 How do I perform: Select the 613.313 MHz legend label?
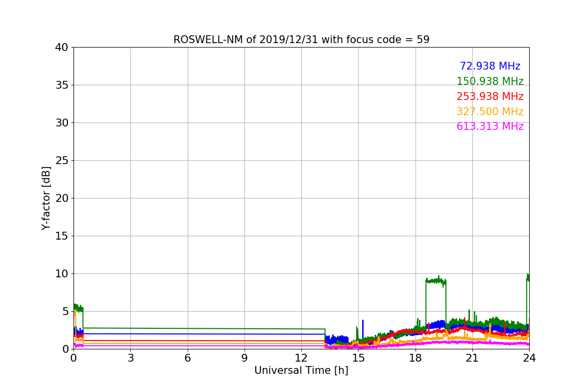point(490,126)
